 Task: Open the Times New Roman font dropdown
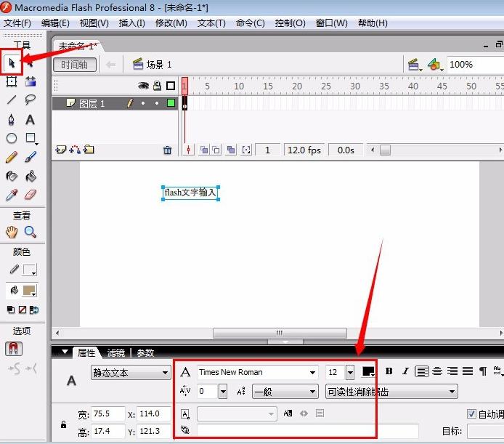[258, 372]
